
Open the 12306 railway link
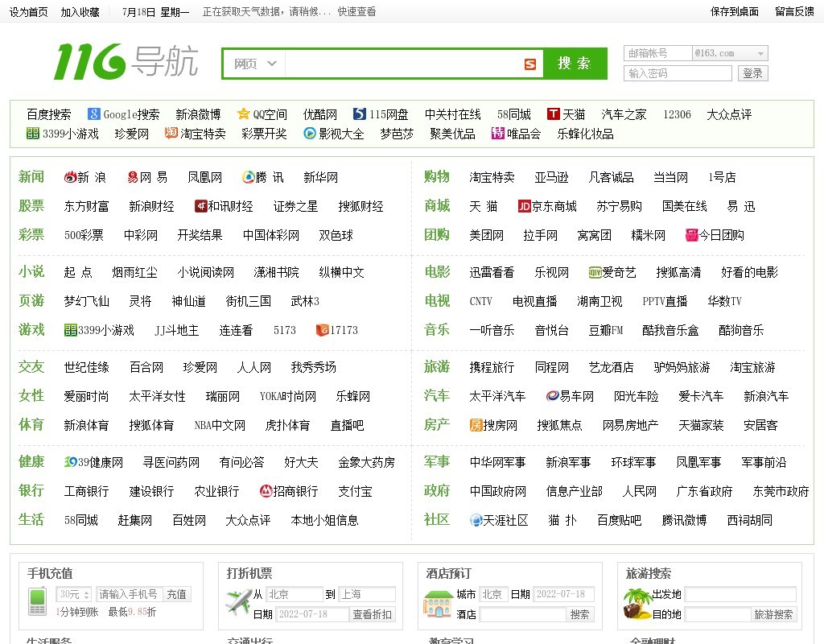click(x=677, y=114)
